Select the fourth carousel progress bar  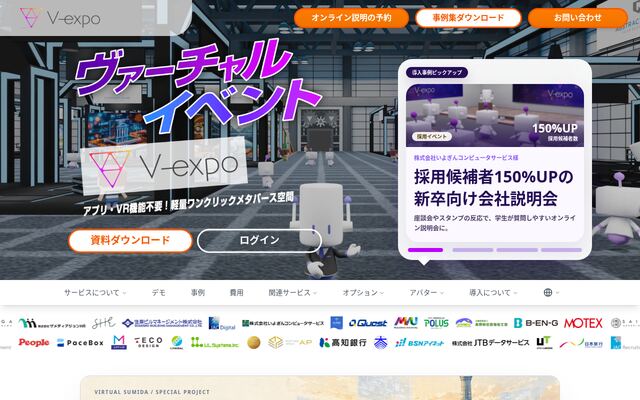click(561, 250)
